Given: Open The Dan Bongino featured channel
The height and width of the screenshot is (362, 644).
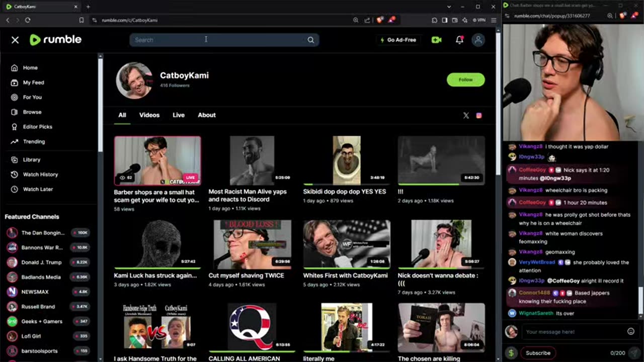Looking at the screenshot, I should [x=49, y=233].
